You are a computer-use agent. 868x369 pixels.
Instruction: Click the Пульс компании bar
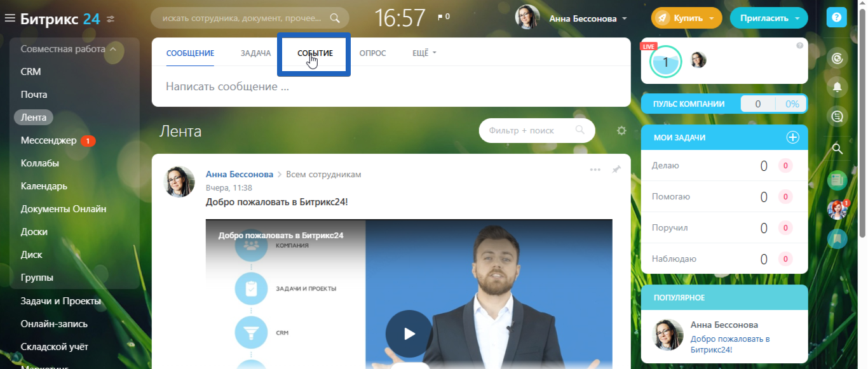(x=724, y=104)
